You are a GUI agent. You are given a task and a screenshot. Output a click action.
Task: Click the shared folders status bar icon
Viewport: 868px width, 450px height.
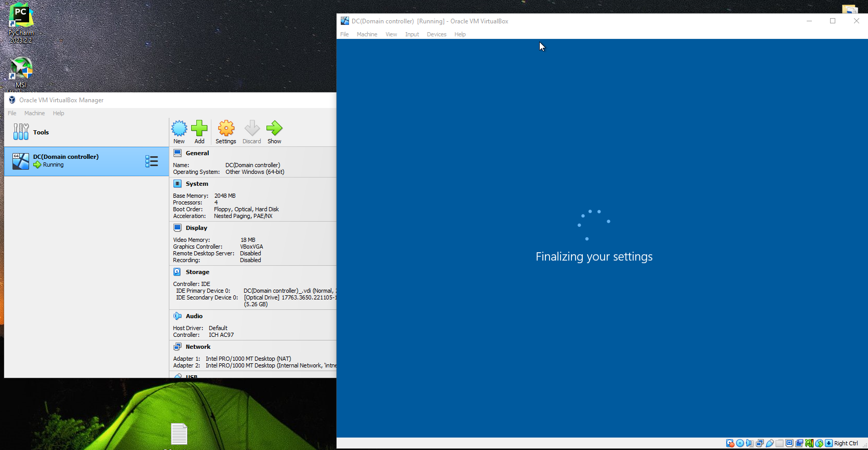point(780,443)
